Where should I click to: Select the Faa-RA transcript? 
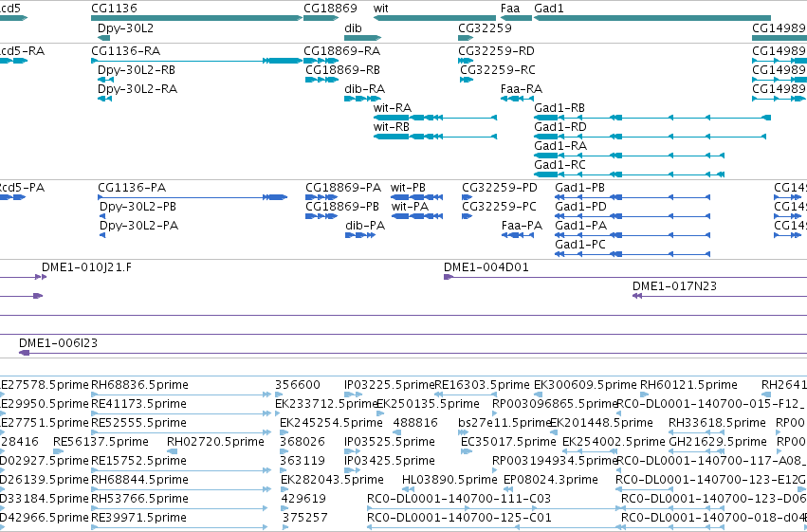pos(517,99)
